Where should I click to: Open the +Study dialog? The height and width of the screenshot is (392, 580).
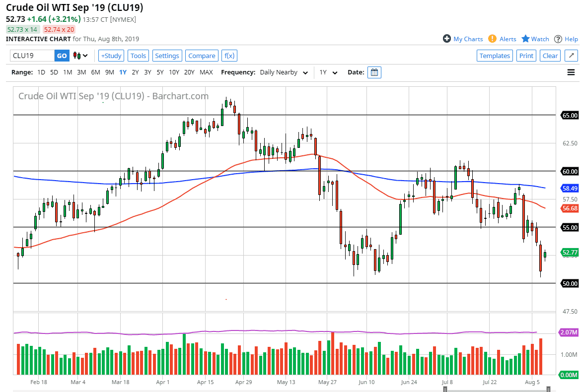[x=111, y=56]
